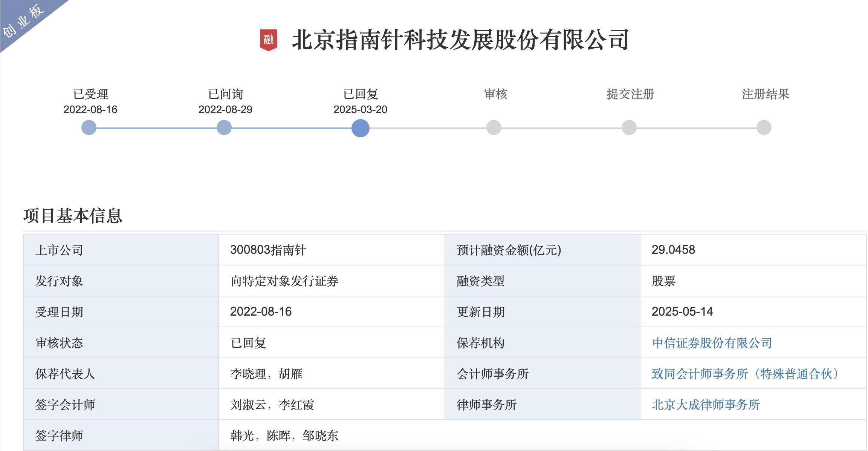Click the 300803指南针 listed company cell
Image resolution: width=868 pixels, height=451 pixels.
268,250
